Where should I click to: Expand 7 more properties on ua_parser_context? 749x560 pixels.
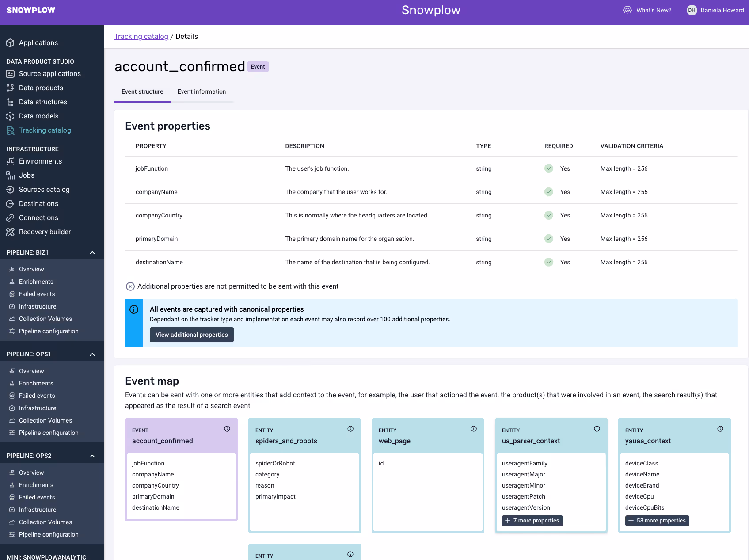tap(532, 521)
